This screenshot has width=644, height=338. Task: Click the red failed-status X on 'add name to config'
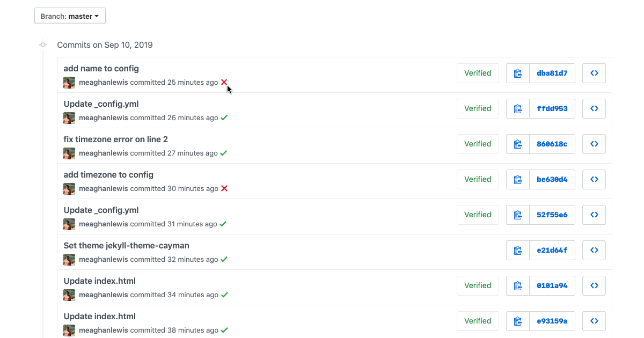[224, 82]
